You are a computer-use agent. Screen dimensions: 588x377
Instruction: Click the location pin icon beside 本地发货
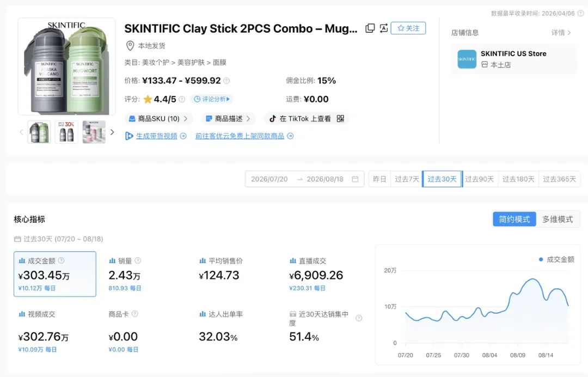tap(130, 46)
